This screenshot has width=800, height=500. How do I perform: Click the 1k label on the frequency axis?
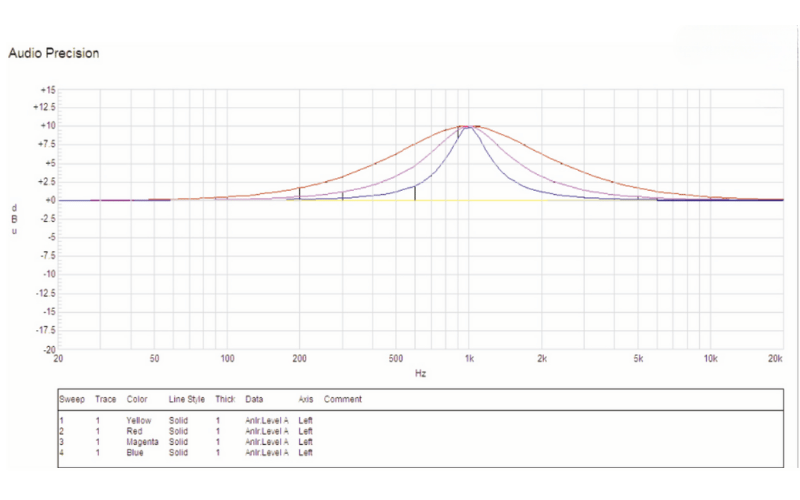point(469,359)
